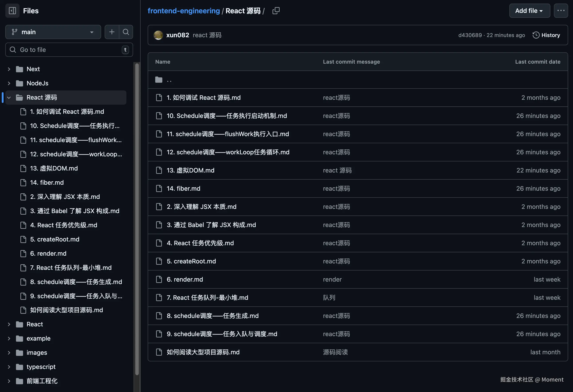Collapse the Files sidebar panel
The width and height of the screenshot is (573, 392).
[12, 11]
